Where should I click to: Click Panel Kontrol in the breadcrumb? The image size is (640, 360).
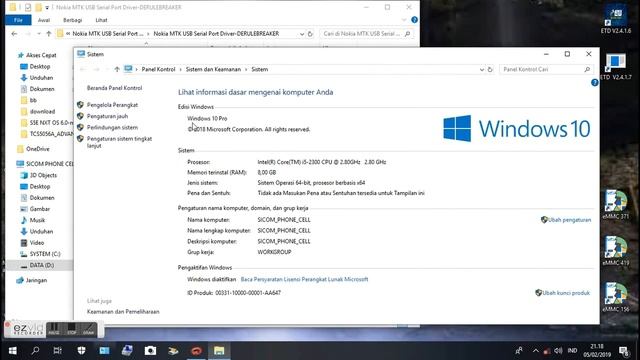[x=158, y=69]
